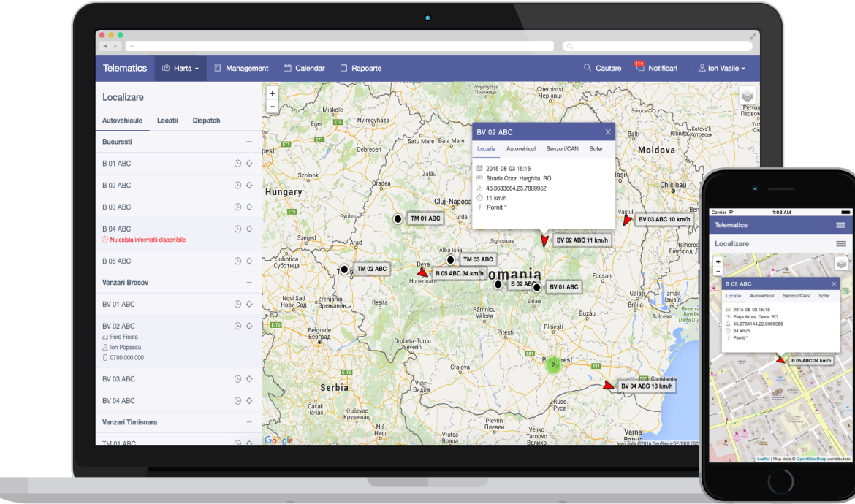
Task: Open the phone Localizare list menu icon
Action: click(841, 243)
